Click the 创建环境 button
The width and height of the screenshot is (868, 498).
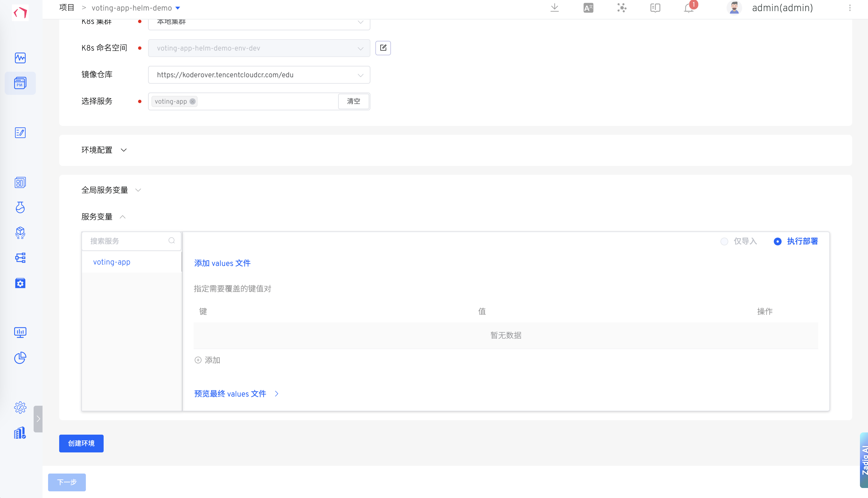tap(81, 443)
